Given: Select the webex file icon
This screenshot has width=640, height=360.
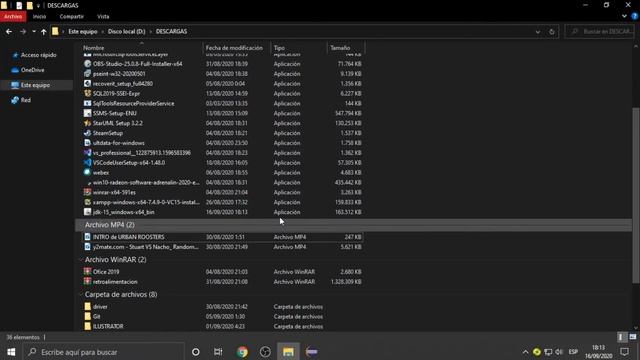Looking at the screenshot, I should pyautogui.click(x=87, y=172).
